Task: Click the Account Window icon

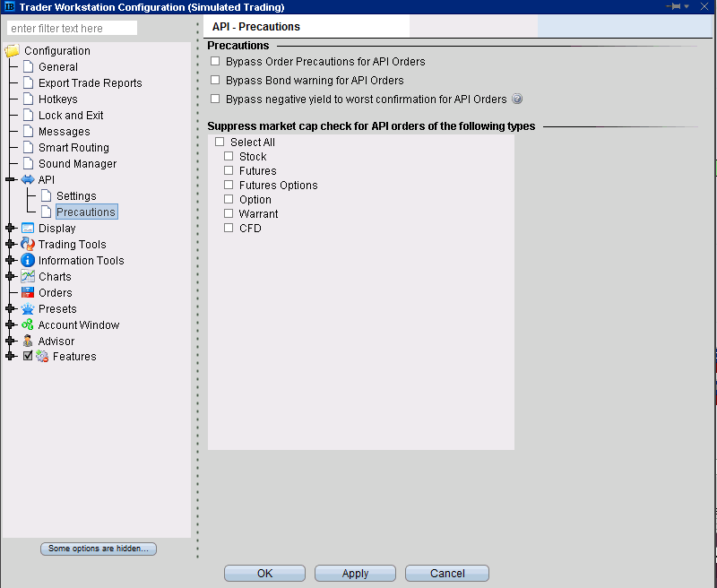Action: [x=28, y=324]
